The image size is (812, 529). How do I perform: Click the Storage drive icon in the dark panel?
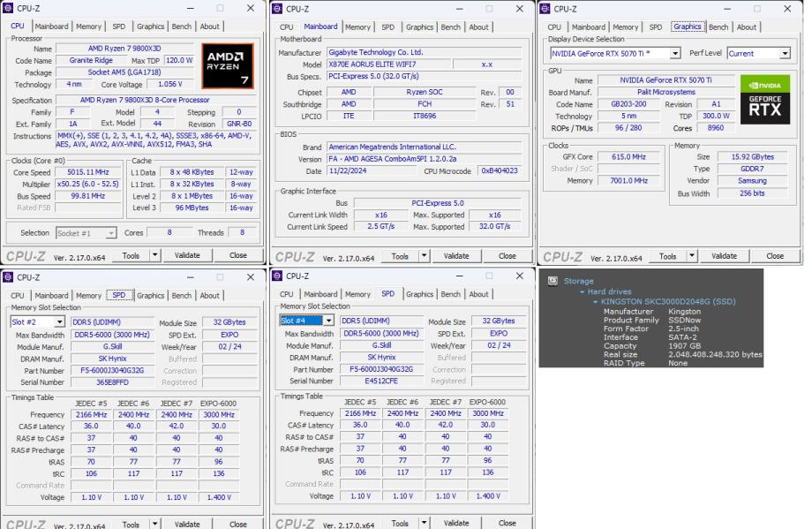[553, 280]
